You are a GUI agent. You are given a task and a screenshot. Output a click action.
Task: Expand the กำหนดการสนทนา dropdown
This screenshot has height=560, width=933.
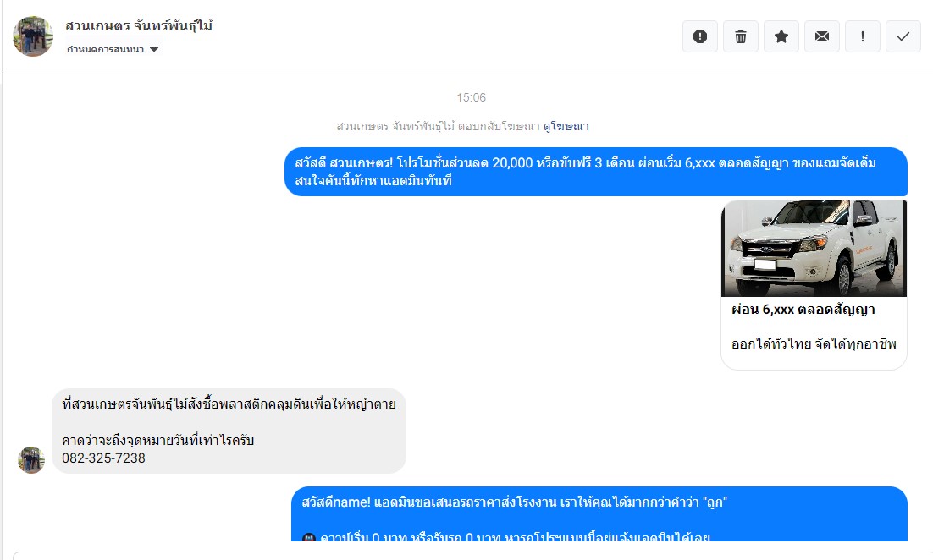pyautogui.click(x=113, y=49)
